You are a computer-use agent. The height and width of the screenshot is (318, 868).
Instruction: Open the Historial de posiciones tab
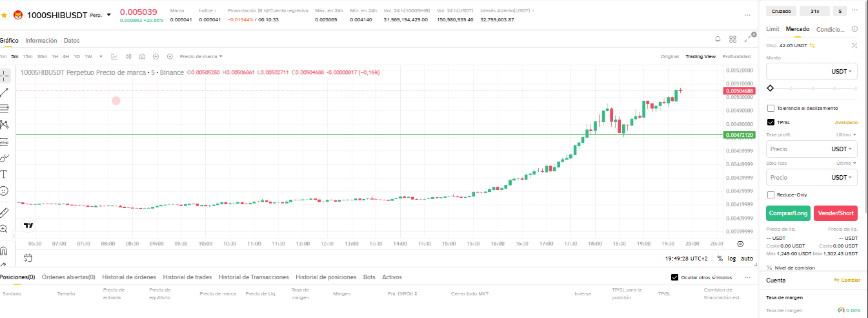[326, 277]
